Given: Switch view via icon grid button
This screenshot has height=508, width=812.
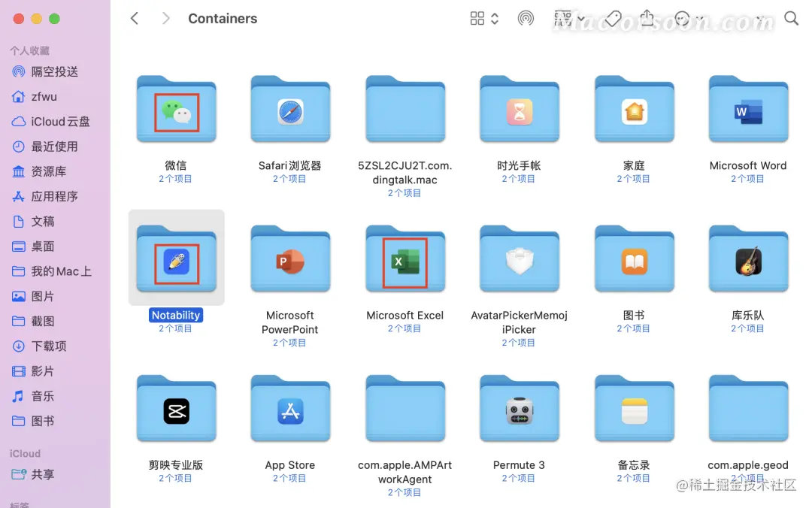Looking at the screenshot, I should 477,19.
